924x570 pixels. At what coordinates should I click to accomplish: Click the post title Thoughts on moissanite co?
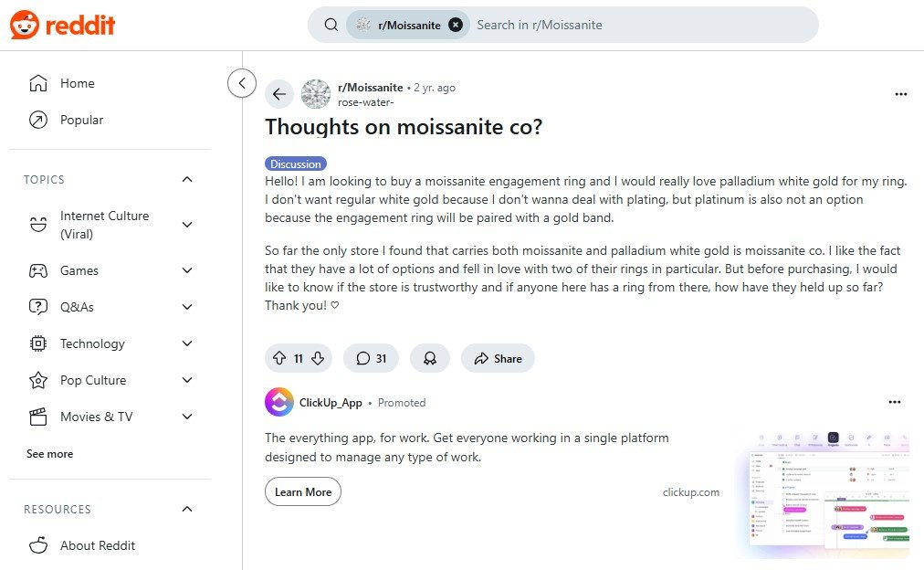pos(404,127)
